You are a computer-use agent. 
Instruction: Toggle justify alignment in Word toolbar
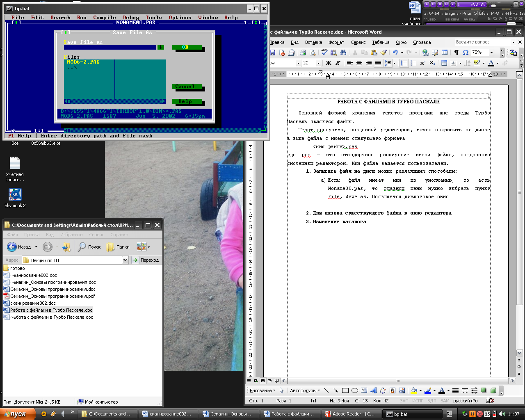coord(378,63)
